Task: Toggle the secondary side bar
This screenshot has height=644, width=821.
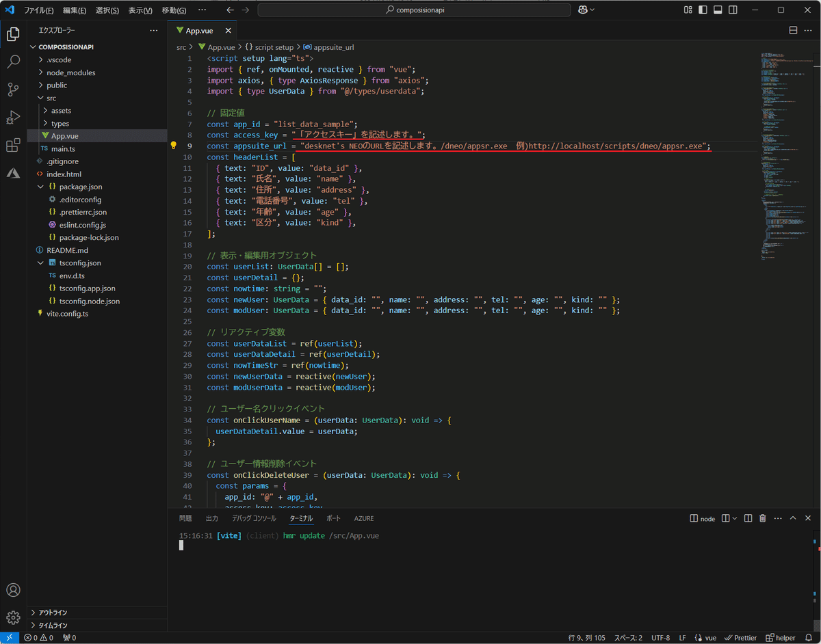Action: (x=733, y=10)
